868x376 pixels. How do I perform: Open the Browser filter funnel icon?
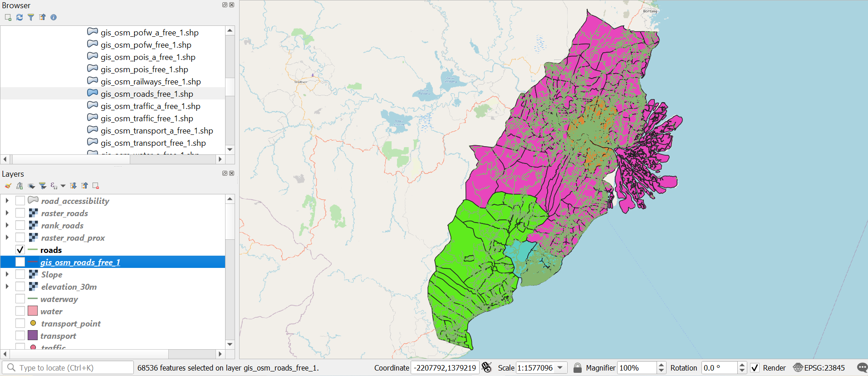click(31, 17)
